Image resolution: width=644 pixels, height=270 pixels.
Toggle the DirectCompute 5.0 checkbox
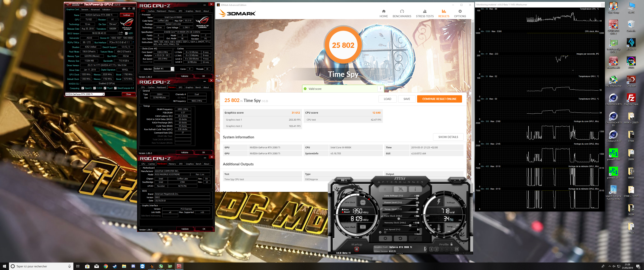point(115,88)
